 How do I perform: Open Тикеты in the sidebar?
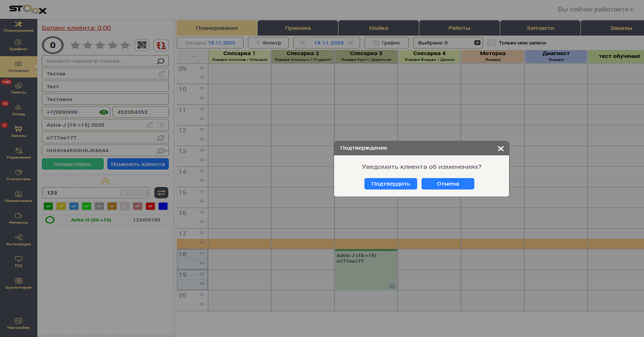coord(18,88)
